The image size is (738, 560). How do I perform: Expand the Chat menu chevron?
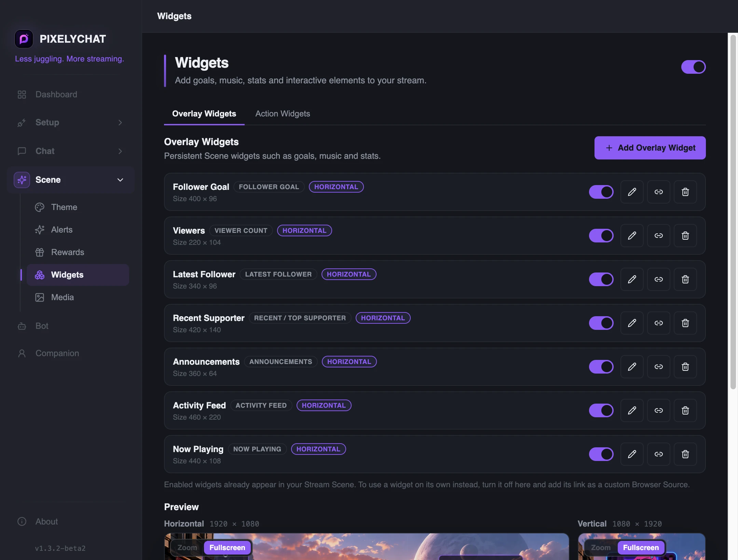click(x=120, y=151)
